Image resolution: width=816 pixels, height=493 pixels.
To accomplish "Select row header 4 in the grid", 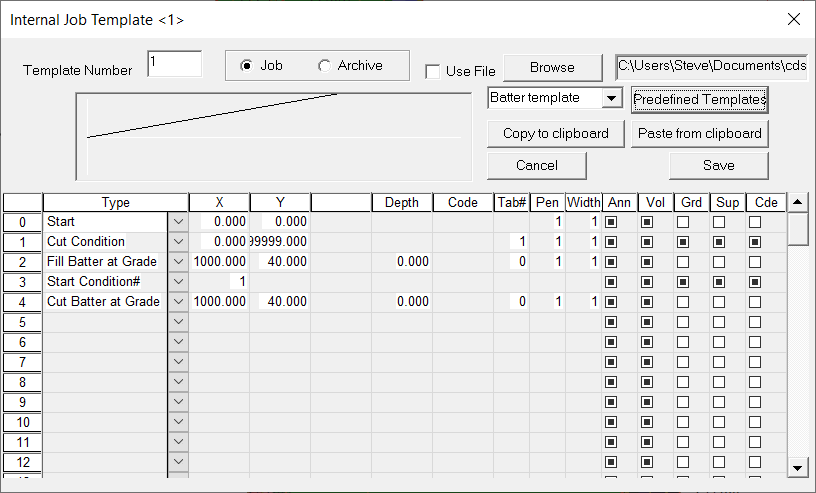I will pos(22,301).
